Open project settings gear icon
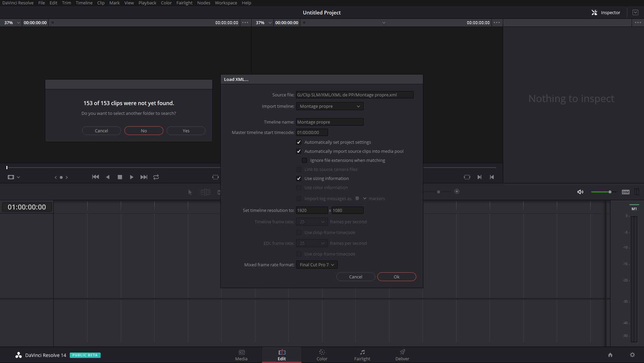The width and height of the screenshot is (644, 363). (632, 355)
